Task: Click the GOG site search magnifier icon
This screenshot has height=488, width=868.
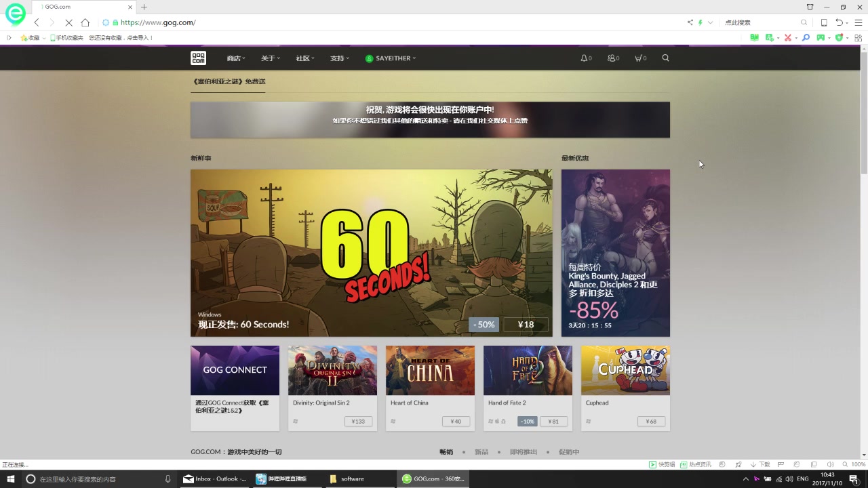Action: tap(665, 58)
